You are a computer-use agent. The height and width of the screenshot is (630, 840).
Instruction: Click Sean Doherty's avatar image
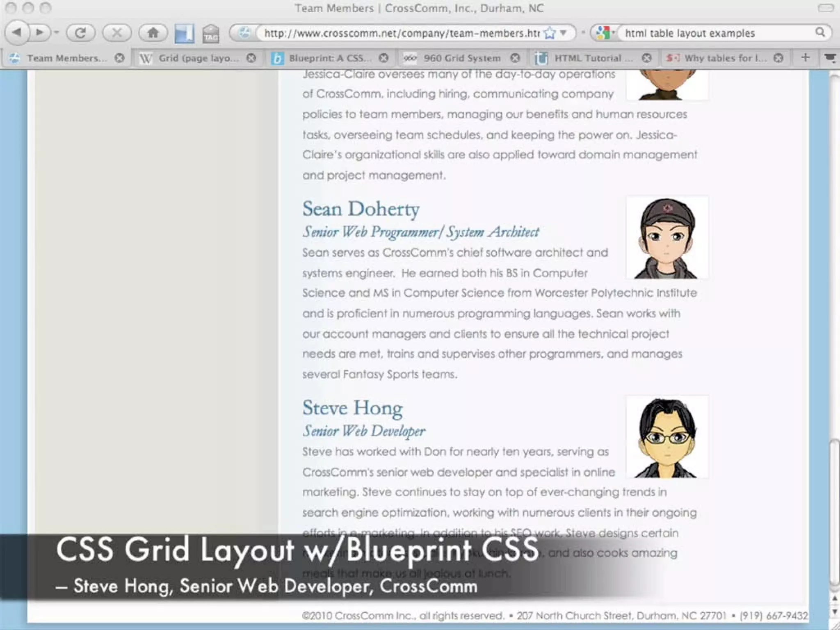coord(667,238)
